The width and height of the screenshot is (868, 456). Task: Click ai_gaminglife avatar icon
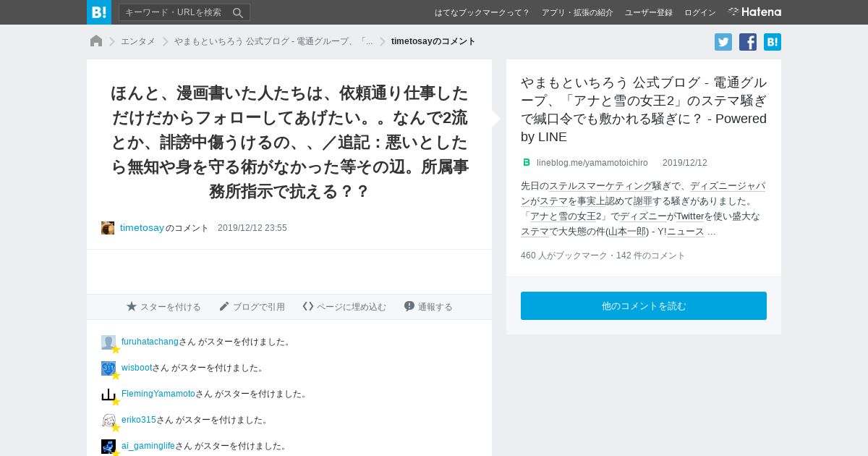click(109, 447)
